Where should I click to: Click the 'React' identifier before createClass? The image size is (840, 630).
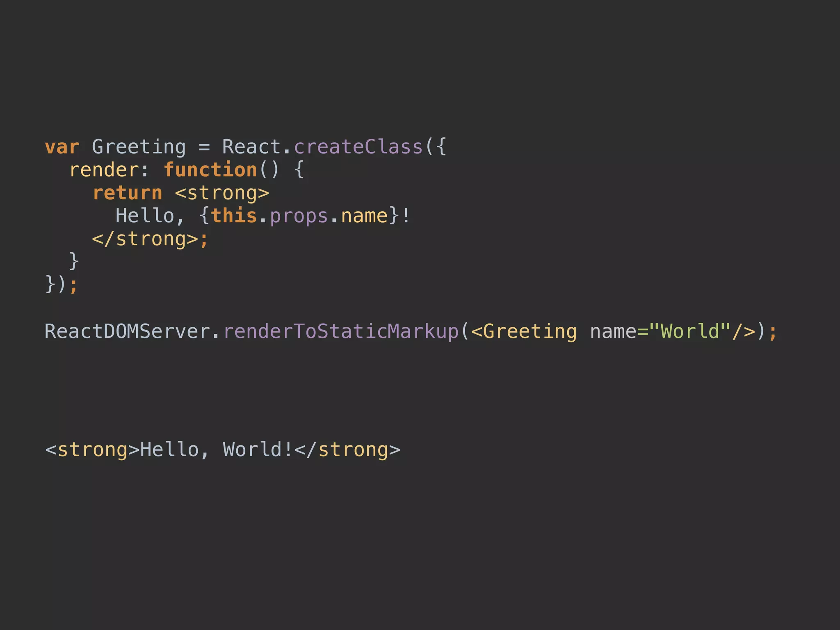(251, 147)
